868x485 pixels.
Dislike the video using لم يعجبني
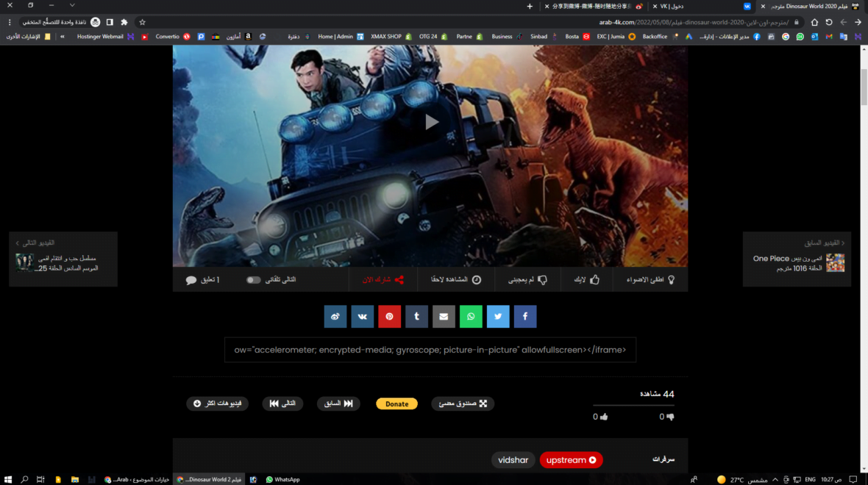point(527,279)
